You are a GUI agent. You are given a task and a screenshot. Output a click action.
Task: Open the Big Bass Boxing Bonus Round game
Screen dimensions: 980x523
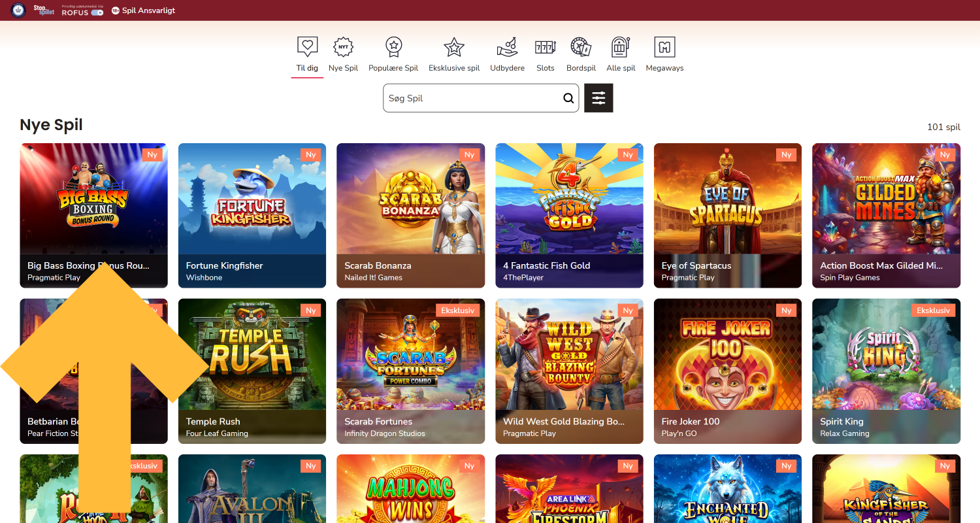(93, 216)
